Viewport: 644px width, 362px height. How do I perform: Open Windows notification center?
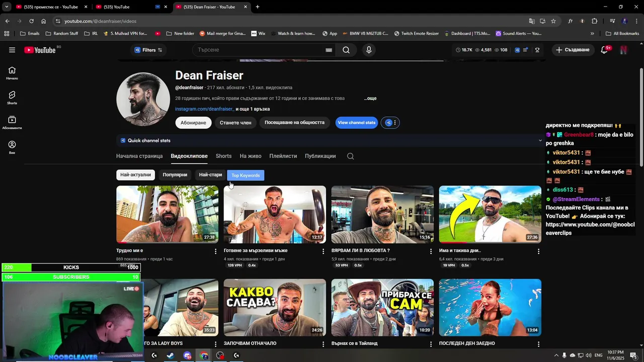(x=633, y=355)
